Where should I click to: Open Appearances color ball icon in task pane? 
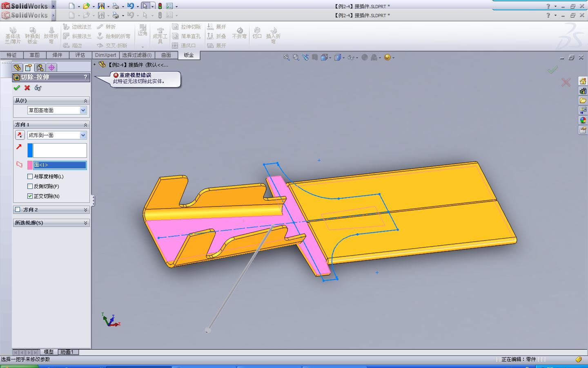coord(583,120)
